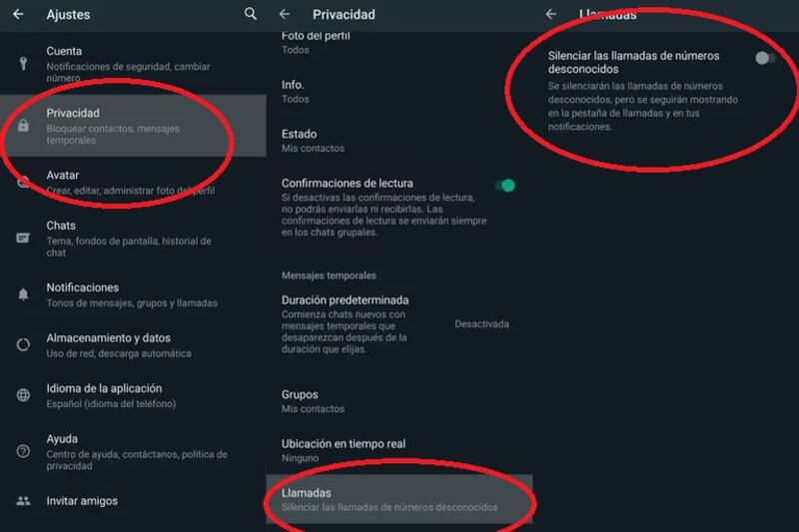The width and height of the screenshot is (799, 532).
Task: Tap the Invitar amigos people icon
Action: [x=23, y=501]
